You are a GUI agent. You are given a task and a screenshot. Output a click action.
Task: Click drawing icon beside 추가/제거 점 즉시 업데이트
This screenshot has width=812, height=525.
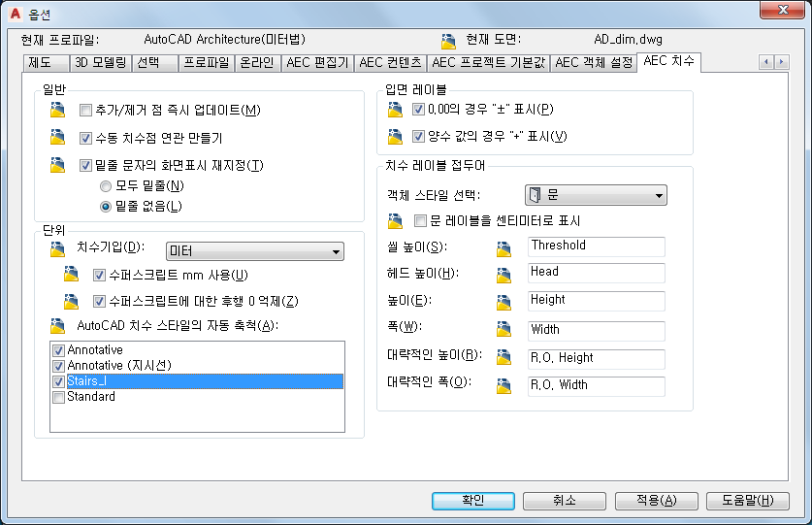point(57,110)
